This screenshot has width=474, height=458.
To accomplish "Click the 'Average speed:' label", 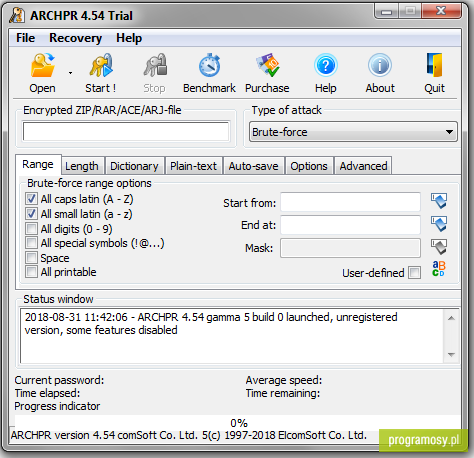I will [284, 380].
